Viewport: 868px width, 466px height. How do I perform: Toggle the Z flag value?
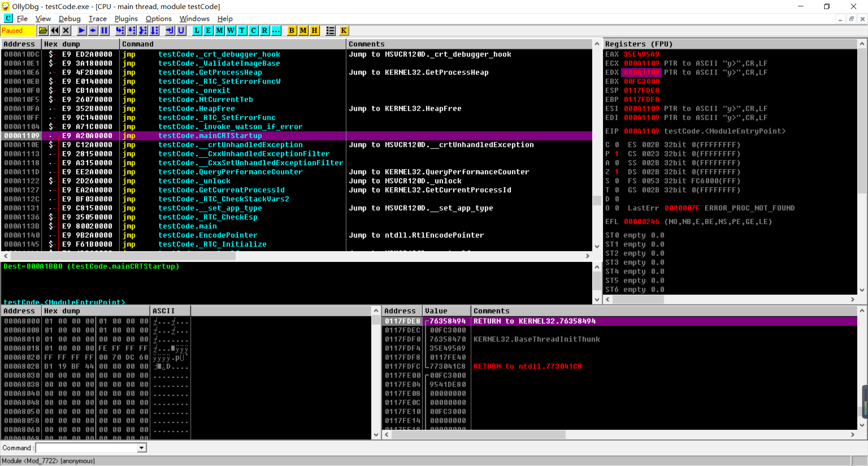pyautogui.click(x=617, y=172)
